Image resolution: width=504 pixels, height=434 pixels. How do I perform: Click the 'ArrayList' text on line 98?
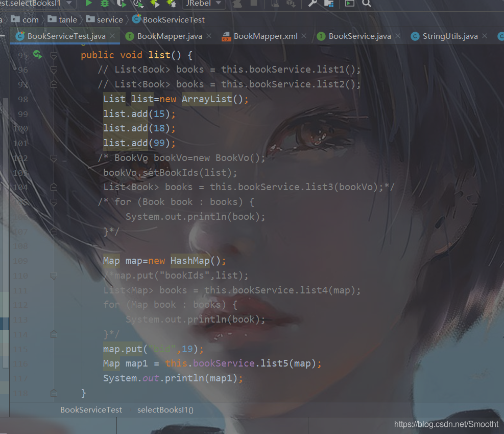pos(207,99)
